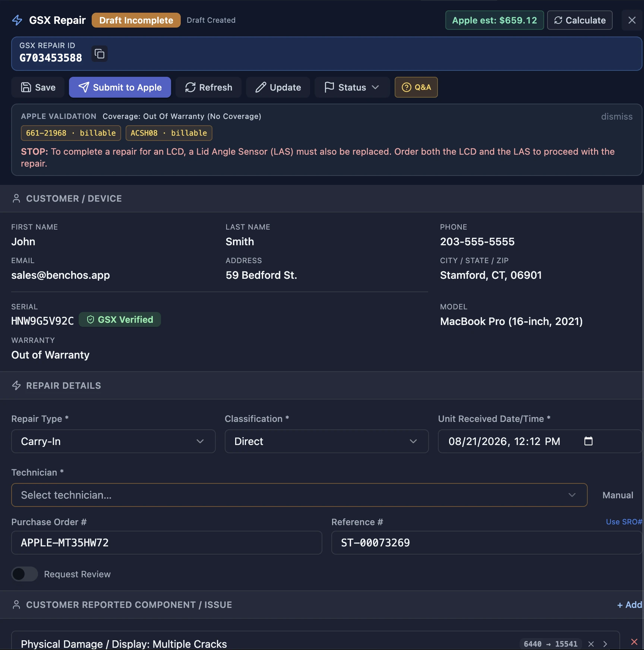Click the 6440 → 15541 code badge
Screen dimensions: 644x650
pos(550,644)
